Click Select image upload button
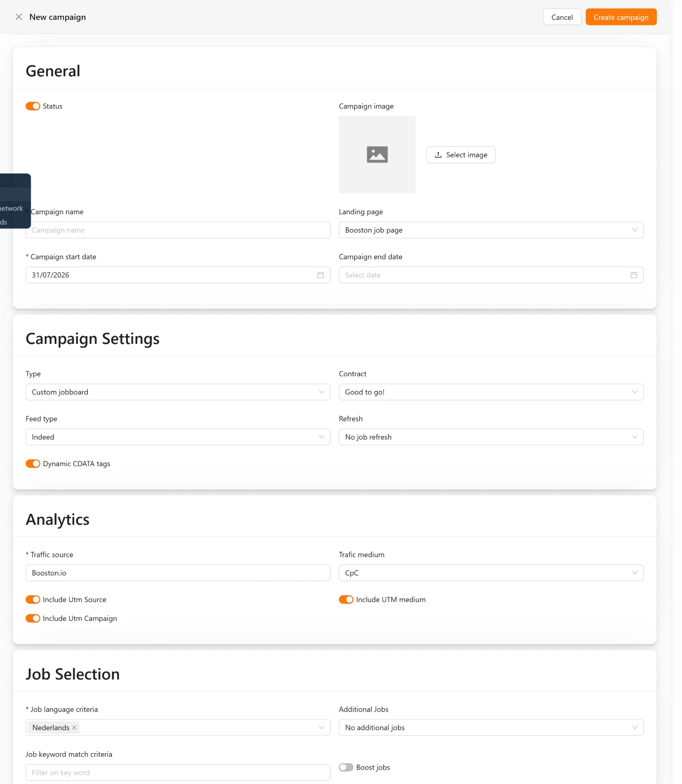Viewport: 682px width, 784px height. [461, 155]
